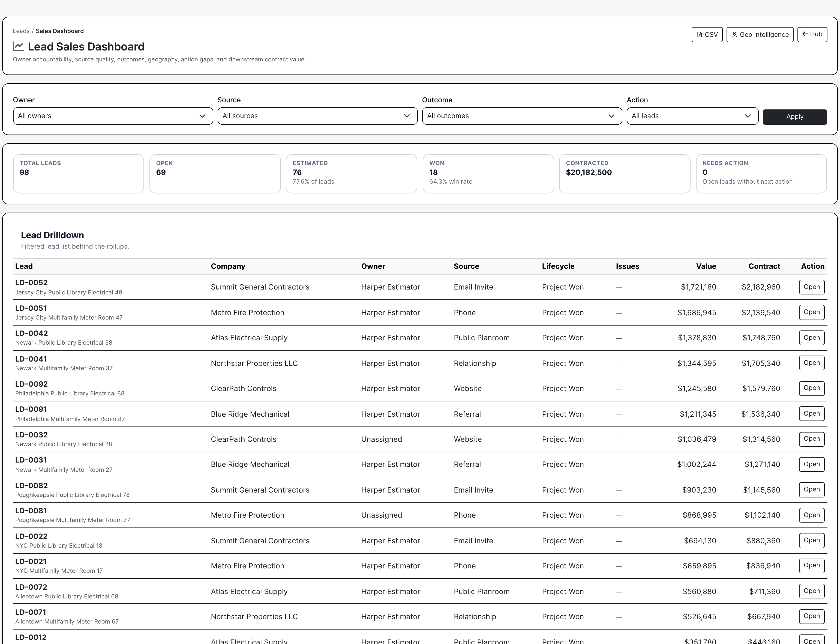Click Project Won in row LD-0031

(x=563, y=465)
